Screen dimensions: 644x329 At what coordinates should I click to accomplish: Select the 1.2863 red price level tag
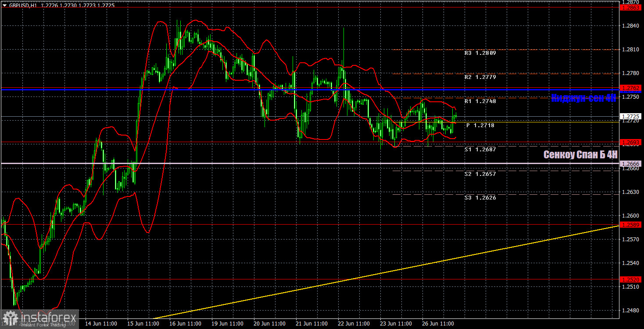(631, 7)
